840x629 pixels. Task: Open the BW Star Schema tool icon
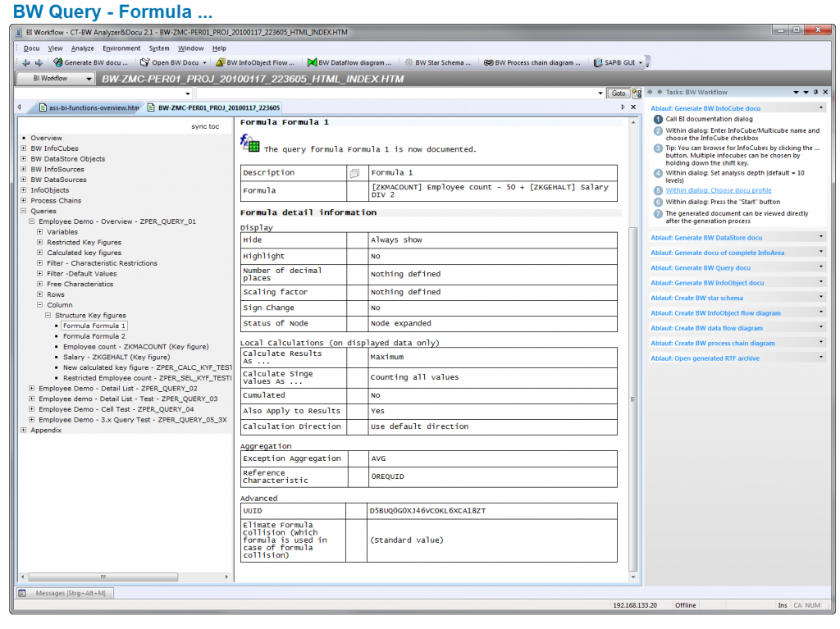(410, 62)
